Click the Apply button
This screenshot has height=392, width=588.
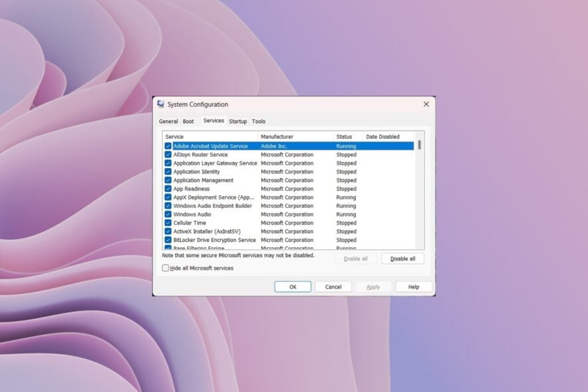[373, 287]
